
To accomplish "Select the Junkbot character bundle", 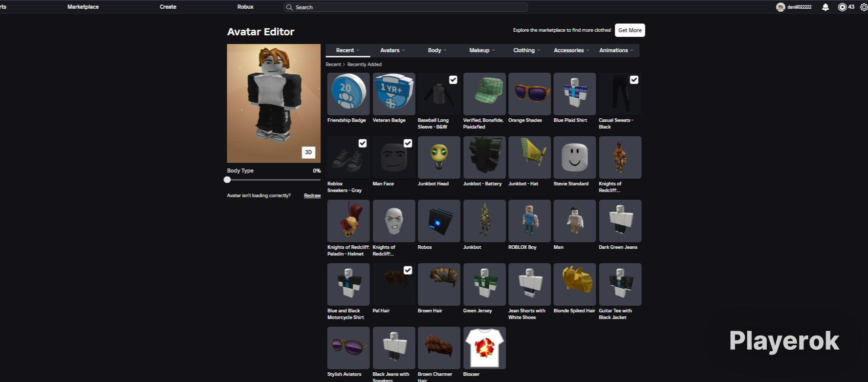I will pyautogui.click(x=484, y=221).
